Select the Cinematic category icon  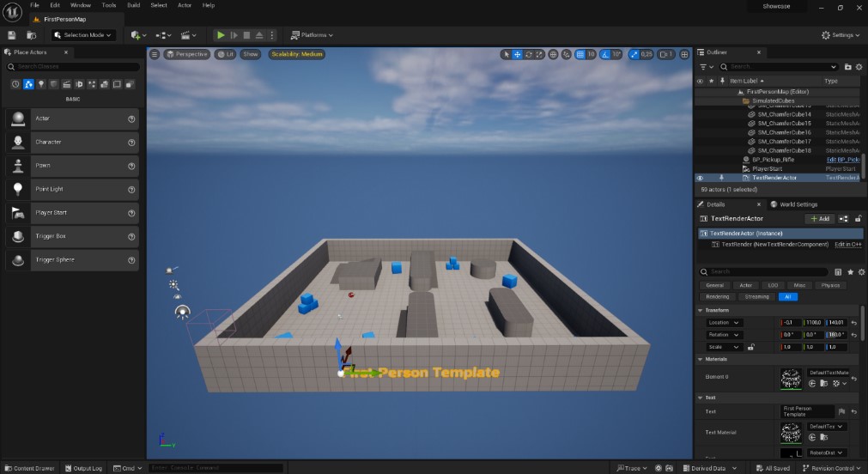tap(66, 84)
